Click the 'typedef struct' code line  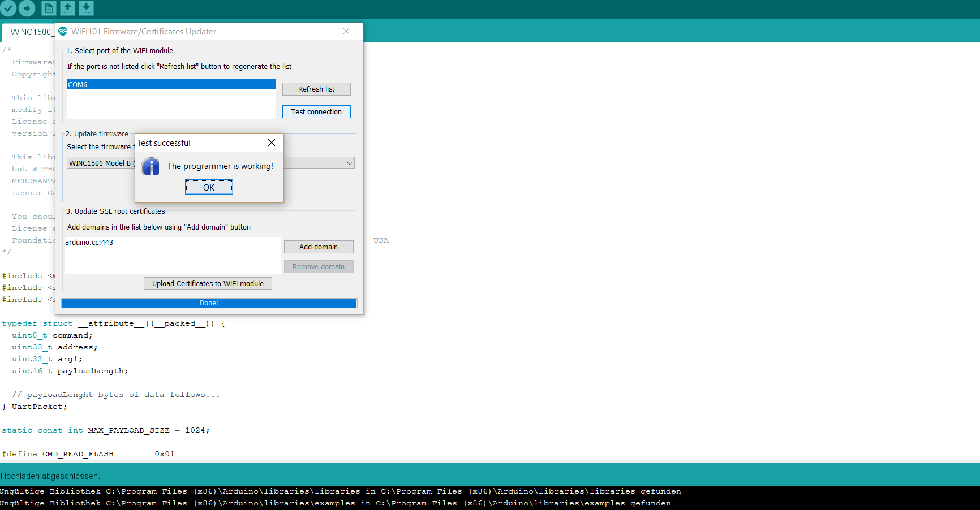(x=114, y=323)
